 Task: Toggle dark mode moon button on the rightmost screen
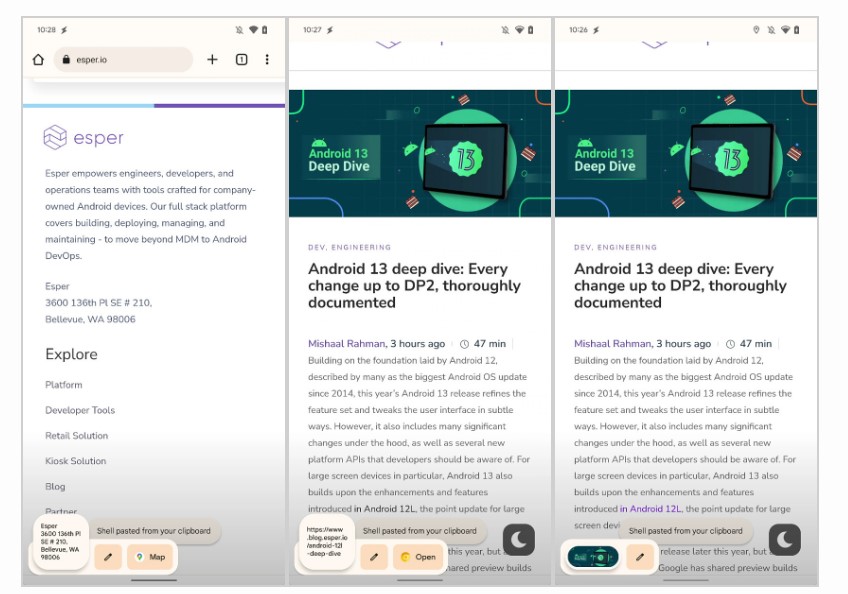[x=785, y=540]
